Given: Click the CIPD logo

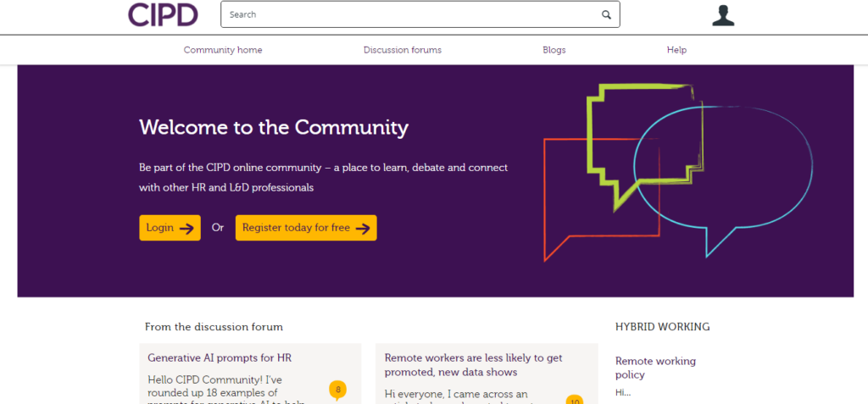Looking at the screenshot, I should [x=163, y=14].
